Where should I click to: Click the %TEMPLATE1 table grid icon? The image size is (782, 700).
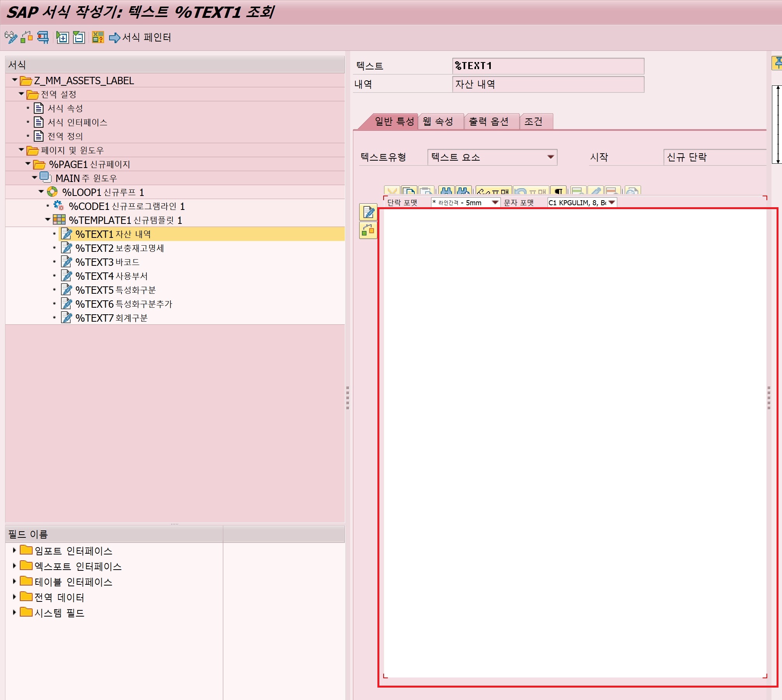click(x=59, y=220)
